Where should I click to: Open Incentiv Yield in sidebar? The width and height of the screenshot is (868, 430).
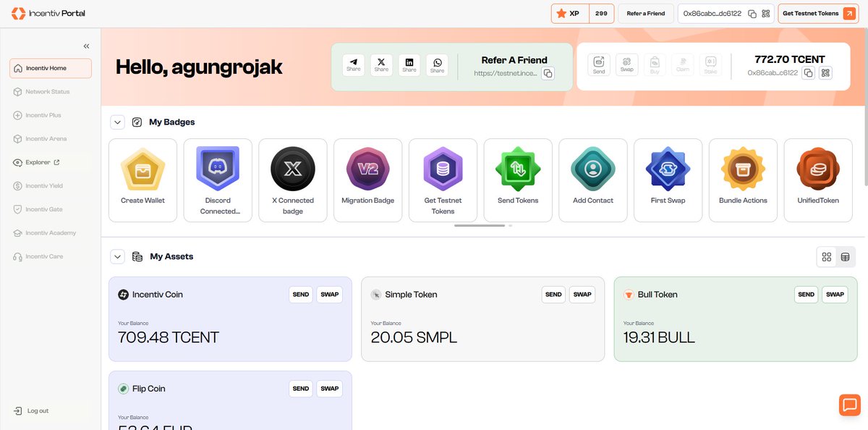(51, 186)
